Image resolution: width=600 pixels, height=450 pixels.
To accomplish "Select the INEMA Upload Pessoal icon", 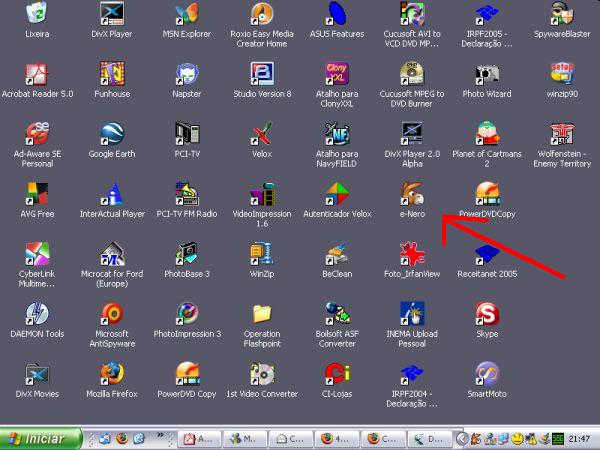I will pos(412,313).
